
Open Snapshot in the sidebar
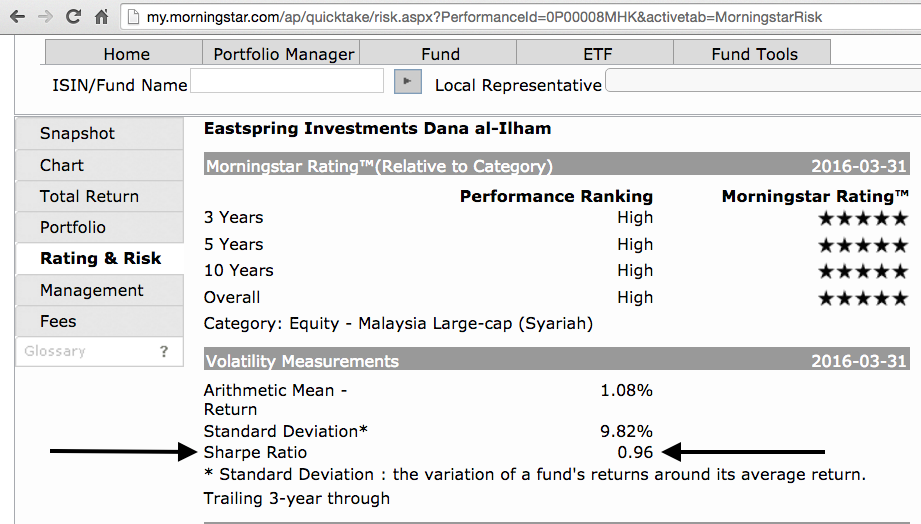(77, 134)
